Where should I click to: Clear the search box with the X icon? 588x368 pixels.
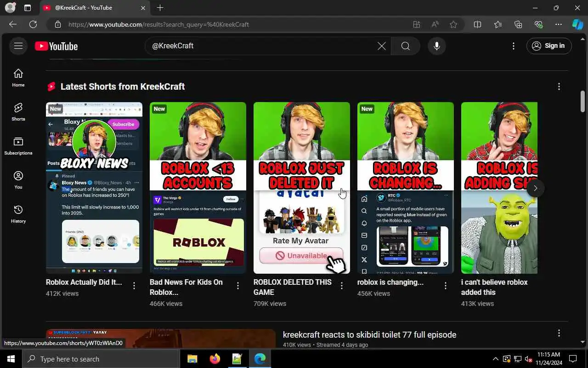pyautogui.click(x=382, y=46)
